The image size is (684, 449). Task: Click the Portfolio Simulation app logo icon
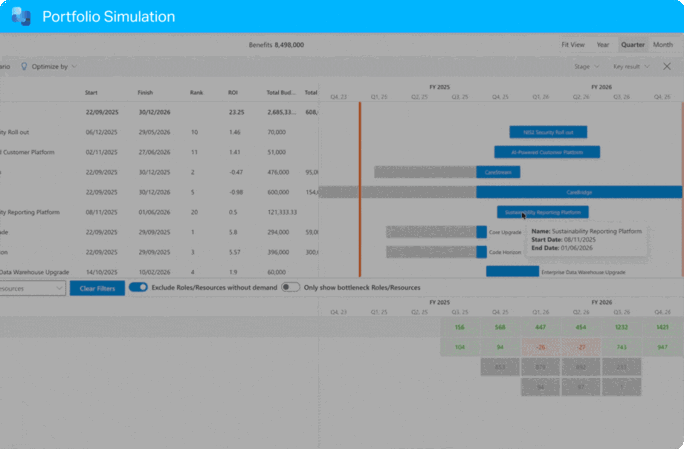pyautogui.click(x=21, y=17)
